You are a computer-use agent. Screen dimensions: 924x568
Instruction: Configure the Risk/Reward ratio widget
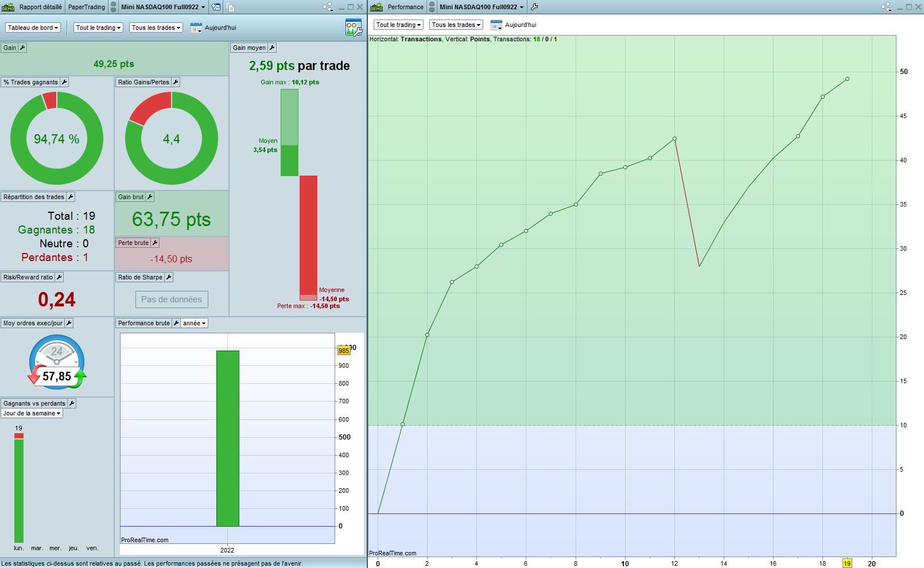click(59, 277)
